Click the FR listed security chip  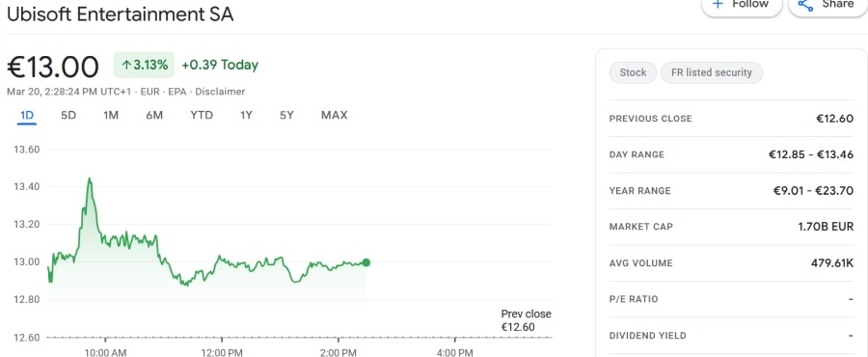point(712,72)
